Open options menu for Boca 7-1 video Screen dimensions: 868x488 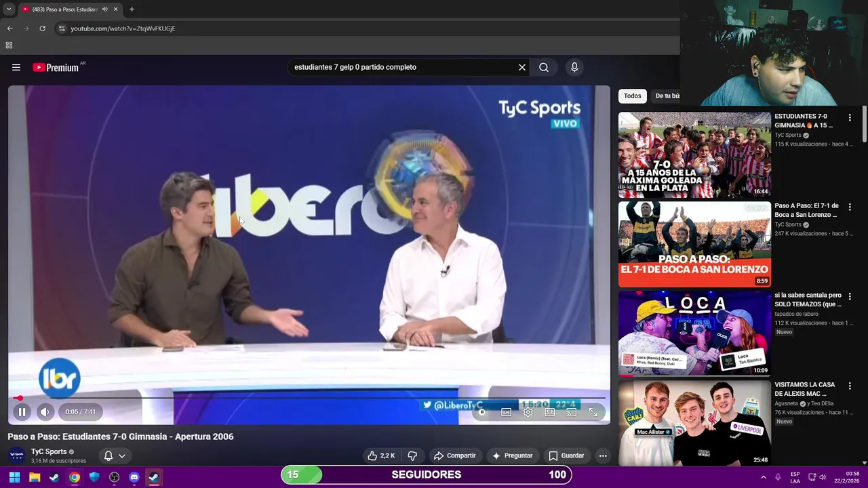tap(850, 207)
